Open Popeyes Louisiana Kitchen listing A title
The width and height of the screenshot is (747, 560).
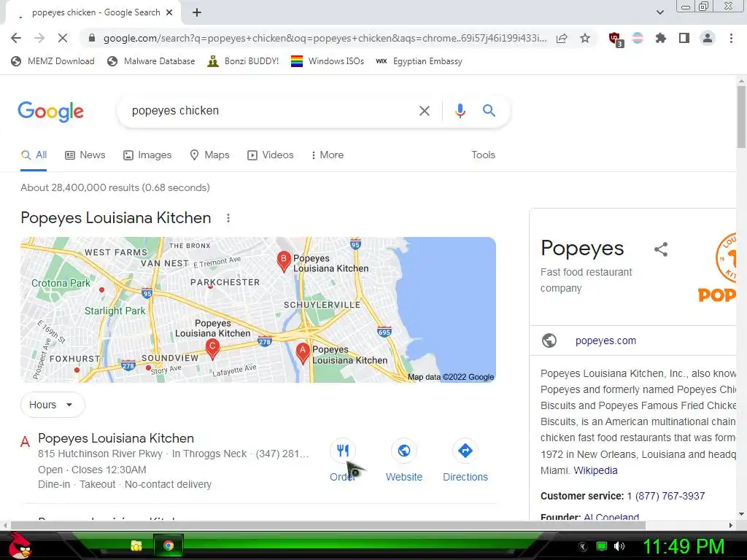tap(116, 438)
